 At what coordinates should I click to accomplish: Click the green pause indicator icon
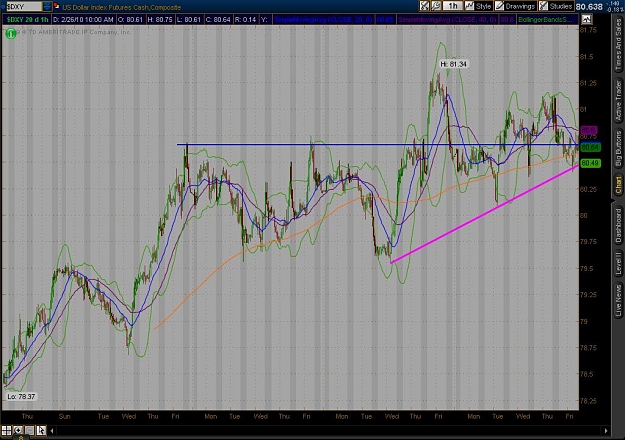(11, 34)
